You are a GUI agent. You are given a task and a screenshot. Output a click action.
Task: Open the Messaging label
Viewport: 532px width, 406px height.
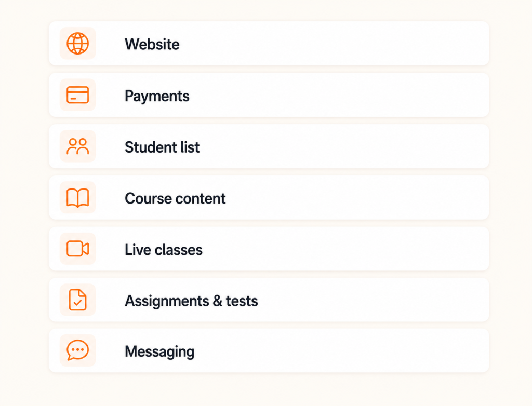(x=159, y=351)
